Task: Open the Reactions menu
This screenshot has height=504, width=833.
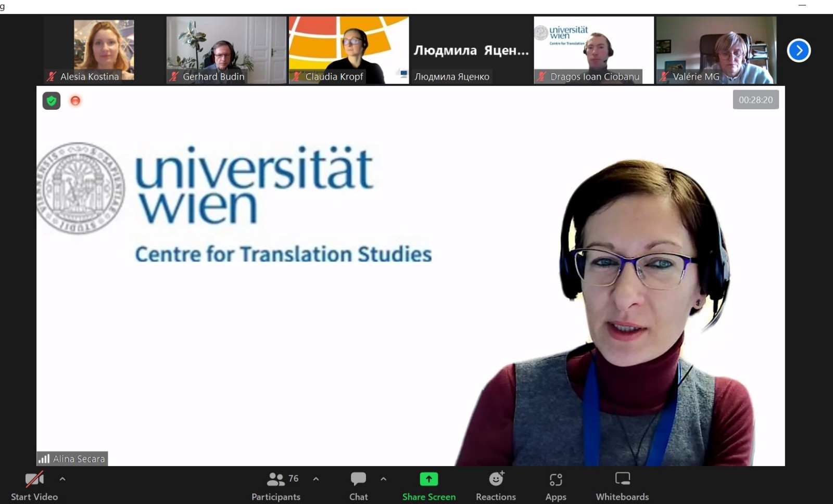Action: click(496, 487)
